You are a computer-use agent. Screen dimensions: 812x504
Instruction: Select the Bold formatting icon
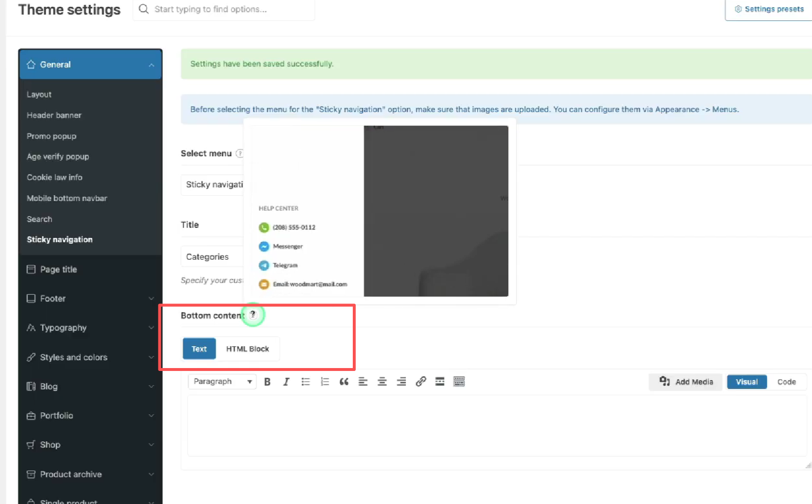[x=267, y=382]
